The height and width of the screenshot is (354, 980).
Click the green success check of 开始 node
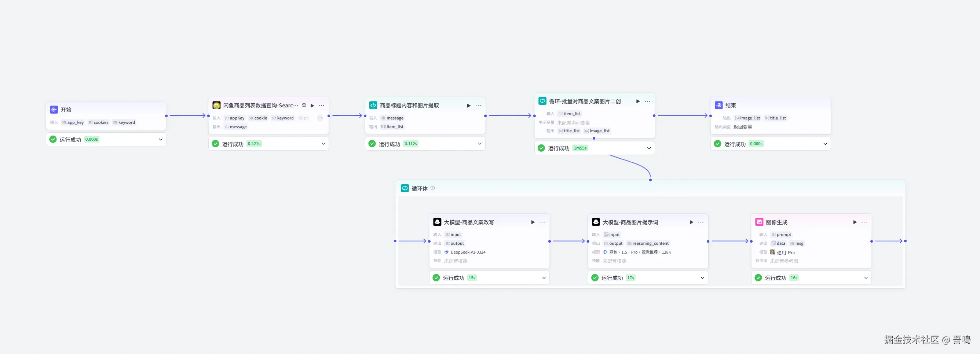point(53,139)
